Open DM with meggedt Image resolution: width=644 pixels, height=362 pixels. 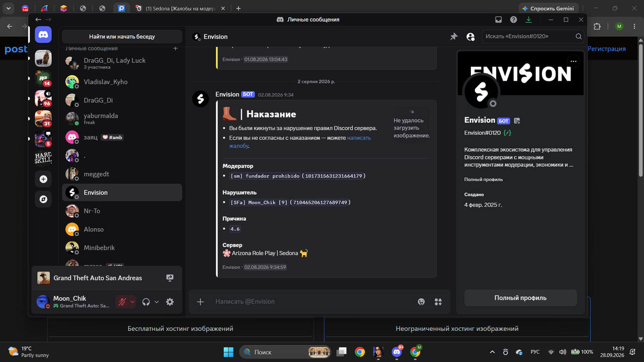122,174
